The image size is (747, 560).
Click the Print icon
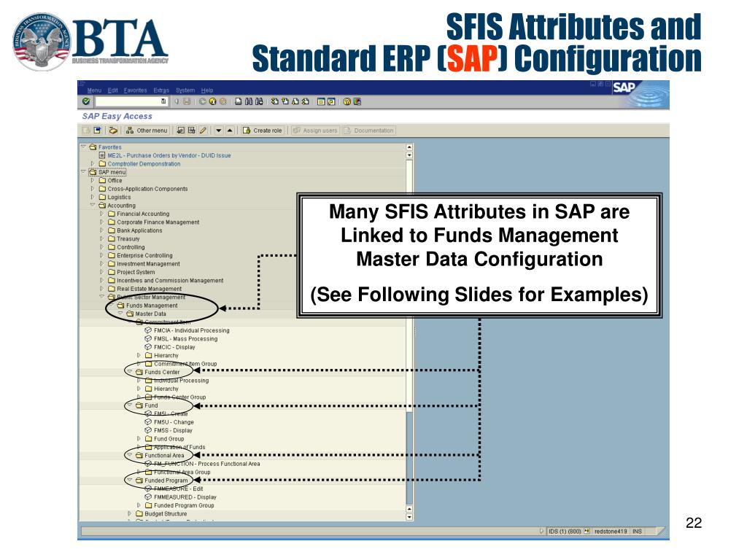tap(239, 101)
